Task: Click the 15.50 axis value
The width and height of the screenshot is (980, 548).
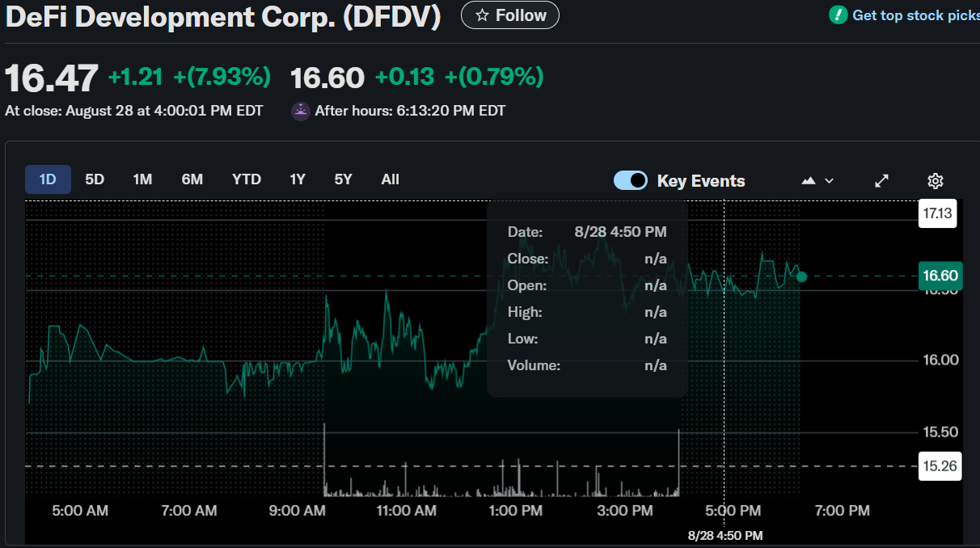Action: coord(940,432)
